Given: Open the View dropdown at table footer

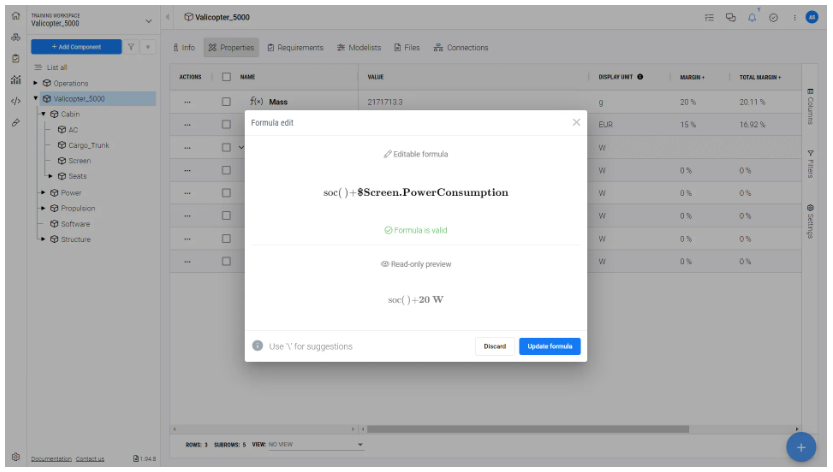Looking at the screenshot, I should point(316,444).
